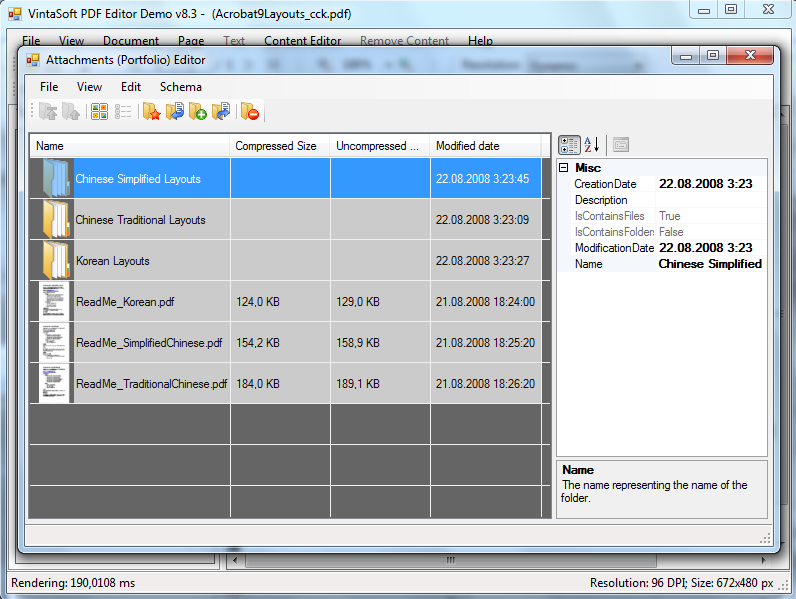Select ReadMe_TraditionalChinese.pdf file name
Image resolution: width=796 pixels, height=599 pixels.
pos(151,384)
